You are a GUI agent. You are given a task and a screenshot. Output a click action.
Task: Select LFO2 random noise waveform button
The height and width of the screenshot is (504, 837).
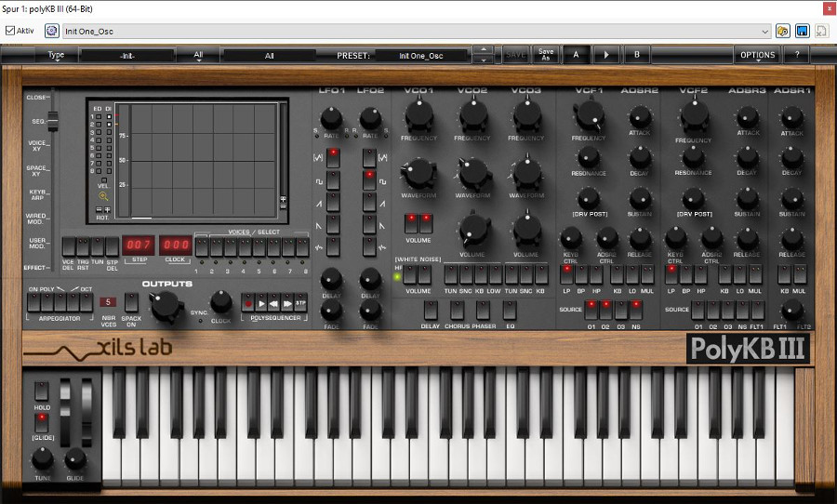pos(369,246)
